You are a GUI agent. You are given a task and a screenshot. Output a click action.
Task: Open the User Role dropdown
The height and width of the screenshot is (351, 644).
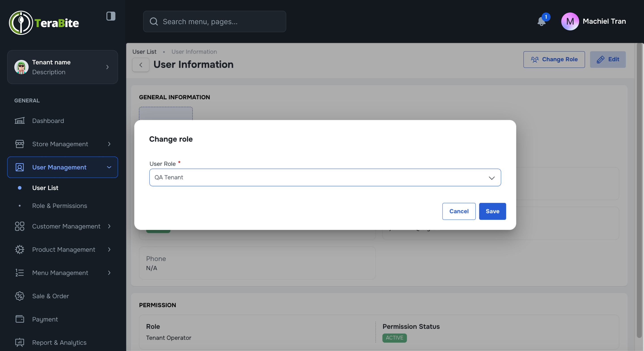coord(325,178)
